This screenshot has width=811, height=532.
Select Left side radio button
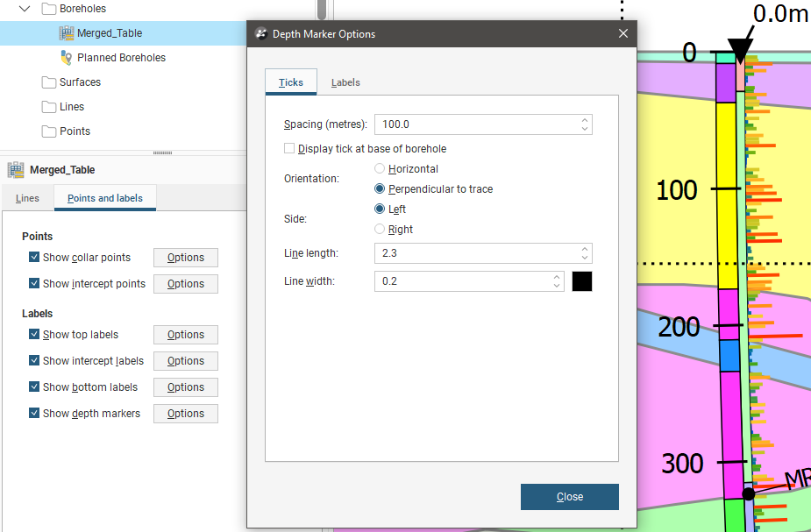[380, 209]
